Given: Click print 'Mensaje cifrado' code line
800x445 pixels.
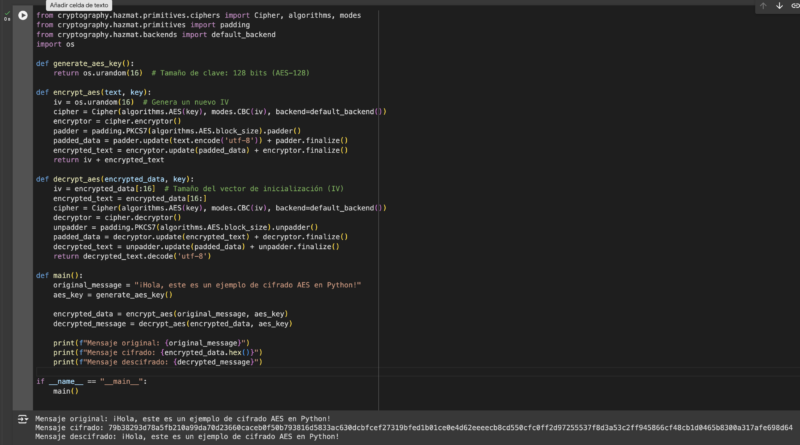Looking at the screenshot, I should [x=158, y=353].
